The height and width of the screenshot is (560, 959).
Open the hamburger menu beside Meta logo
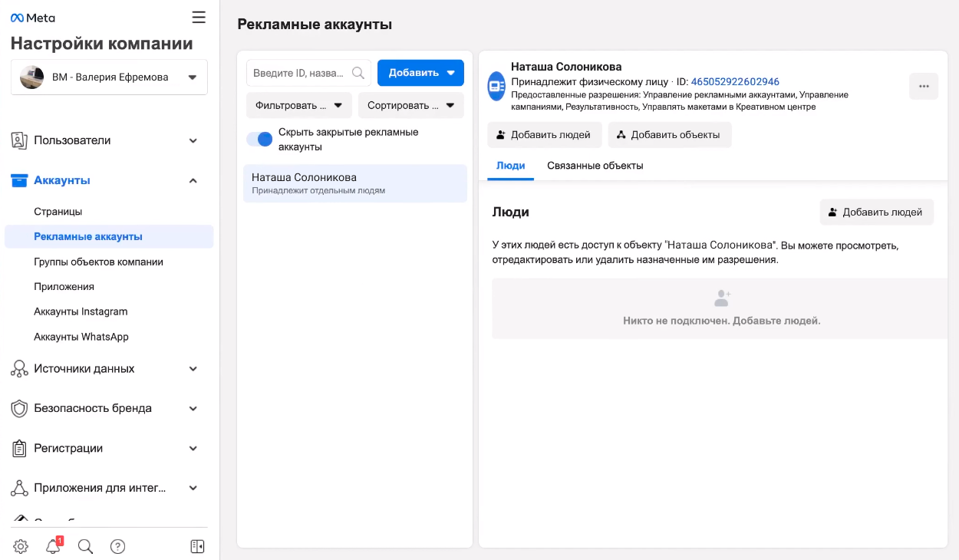click(x=199, y=17)
